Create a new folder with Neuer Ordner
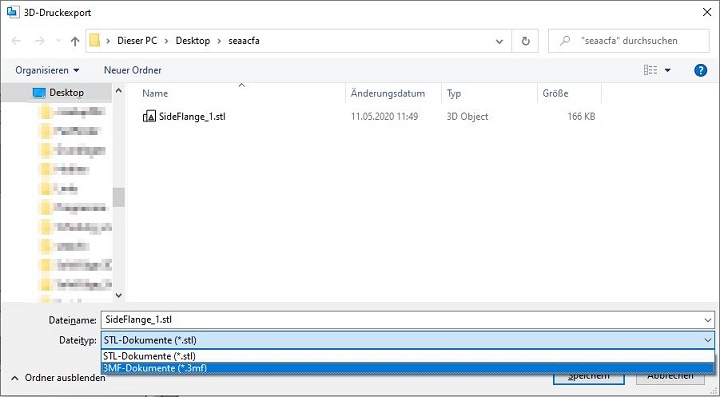The image size is (720, 397). [133, 70]
